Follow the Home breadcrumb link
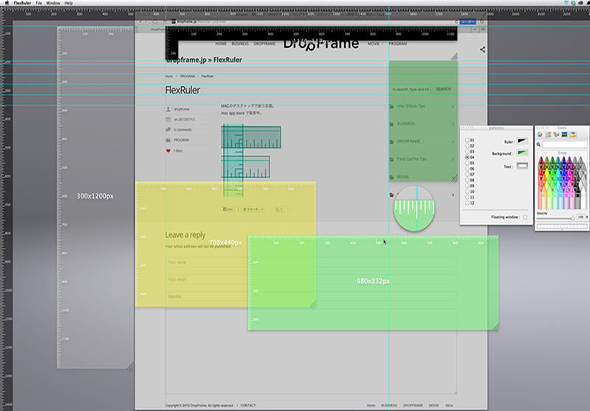590x411 pixels. click(x=169, y=76)
